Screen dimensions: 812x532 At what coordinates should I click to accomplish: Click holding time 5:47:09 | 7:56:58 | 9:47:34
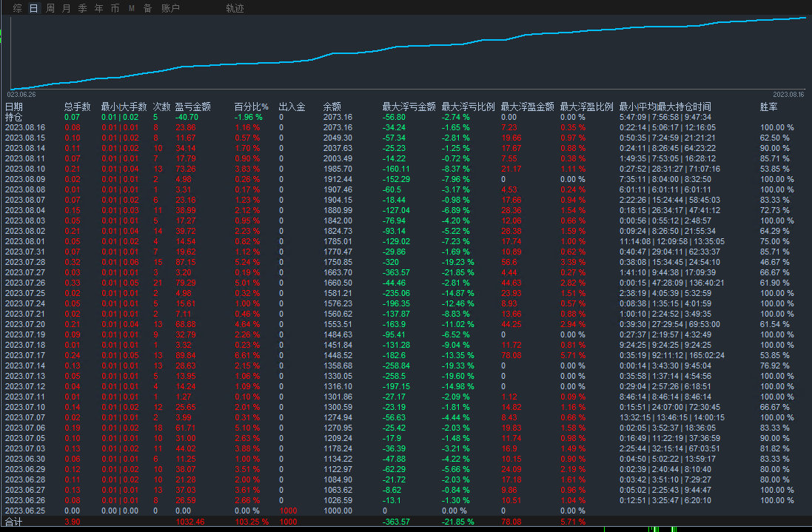coord(665,117)
